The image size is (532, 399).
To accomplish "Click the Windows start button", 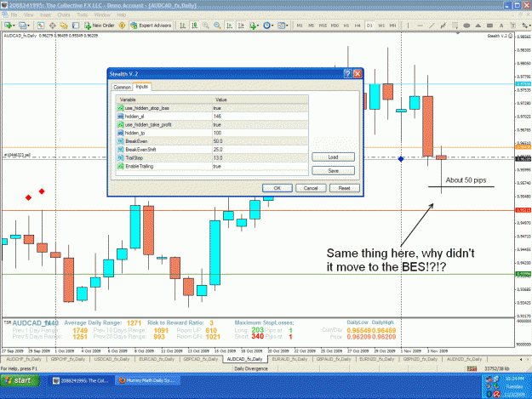I will [20, 380].
